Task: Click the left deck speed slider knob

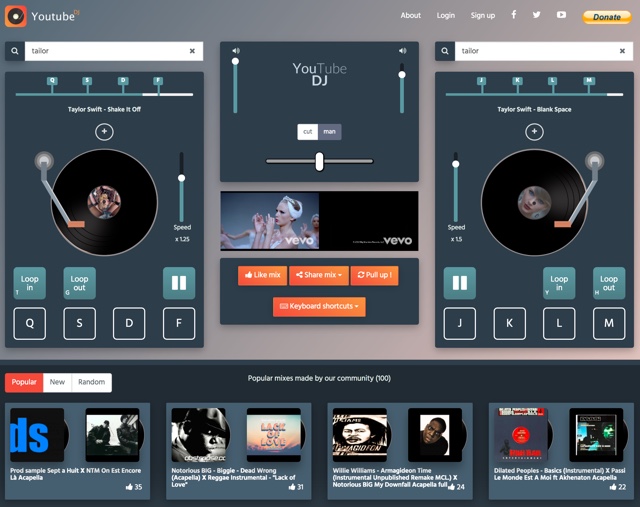Action: coord(182,178)
